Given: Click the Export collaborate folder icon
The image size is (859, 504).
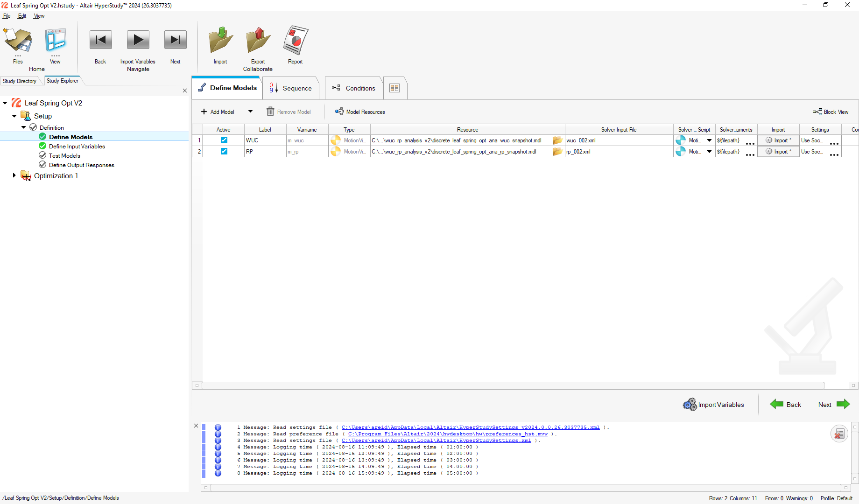Looking at the screenshot, I should 258,40.
